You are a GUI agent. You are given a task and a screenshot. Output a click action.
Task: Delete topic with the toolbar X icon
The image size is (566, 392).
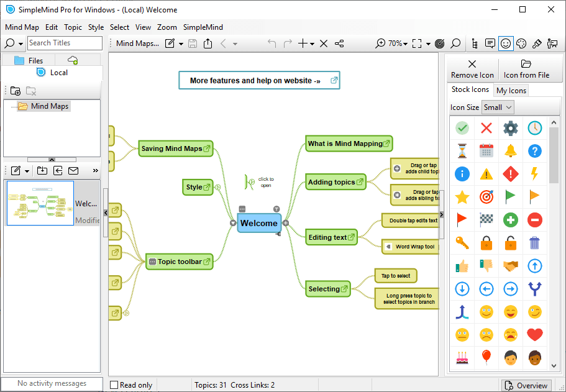pos(324,43)
